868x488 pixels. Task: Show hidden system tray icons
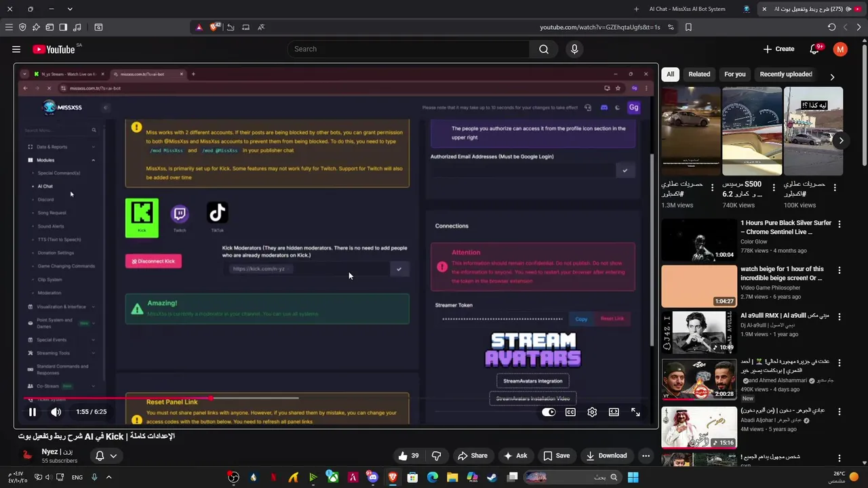click(x=108, y=477)
